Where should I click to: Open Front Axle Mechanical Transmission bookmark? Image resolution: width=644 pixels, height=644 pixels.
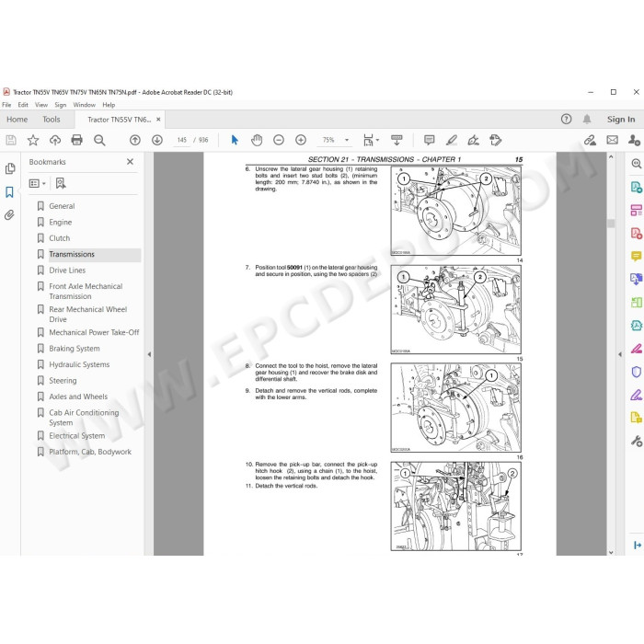coord(86,292)
